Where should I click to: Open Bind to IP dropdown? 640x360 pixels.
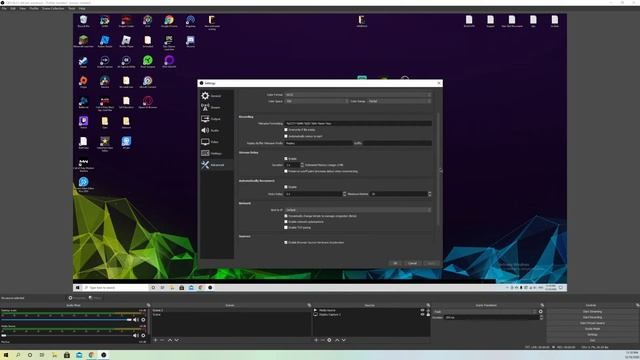pos(358,210)
